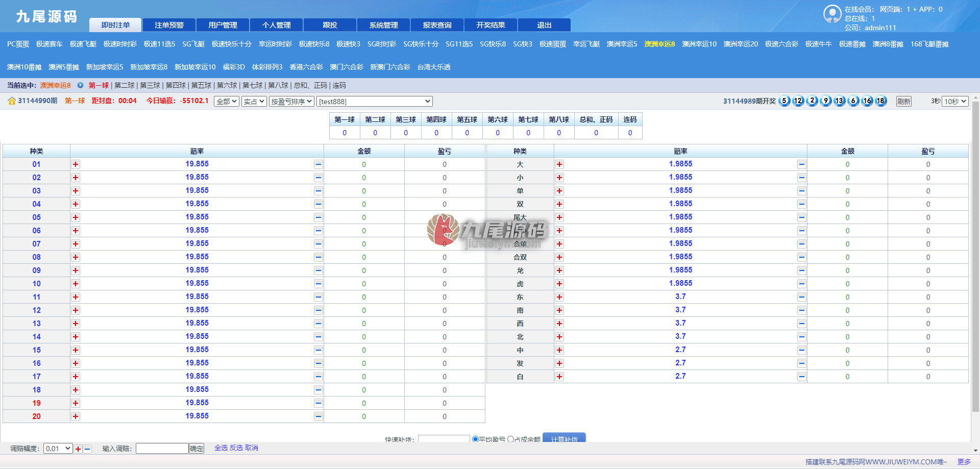Switch to the 报表查询 tab

[437, 25]
